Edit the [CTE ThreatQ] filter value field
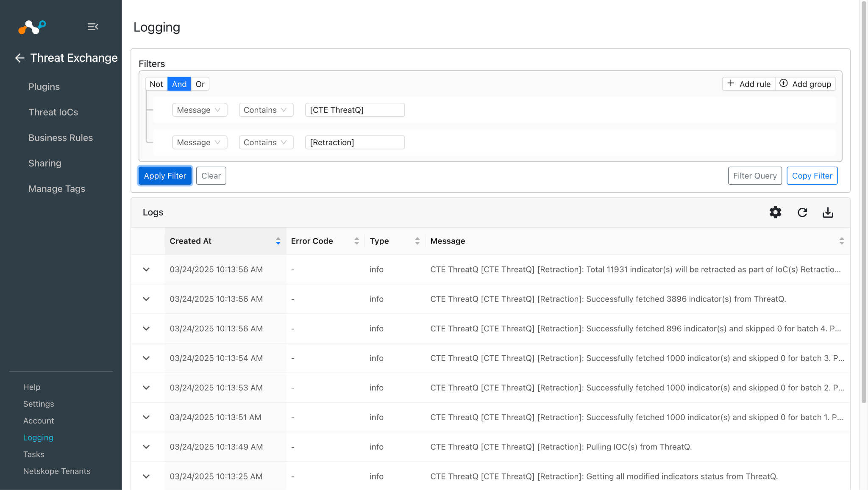Image resolution: width=868 pixels, height=490 pixels. (x=355, y=110)
